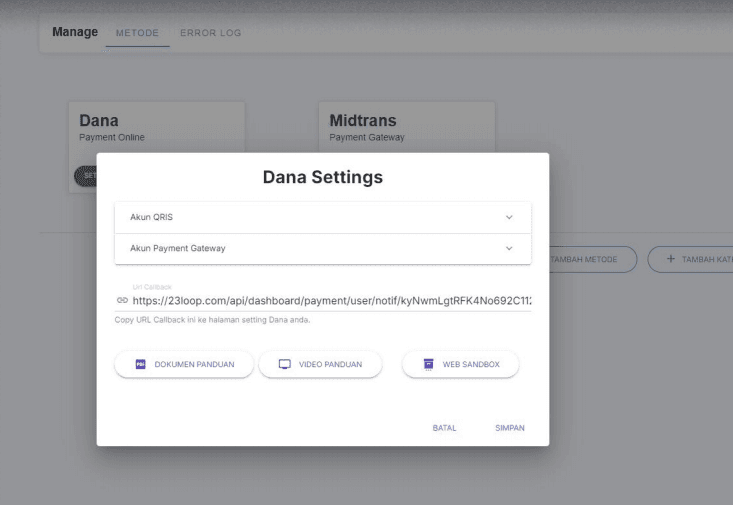The image size is (733, 505).
Task: Select the Url Callback text field
Action: pos(330,300)
